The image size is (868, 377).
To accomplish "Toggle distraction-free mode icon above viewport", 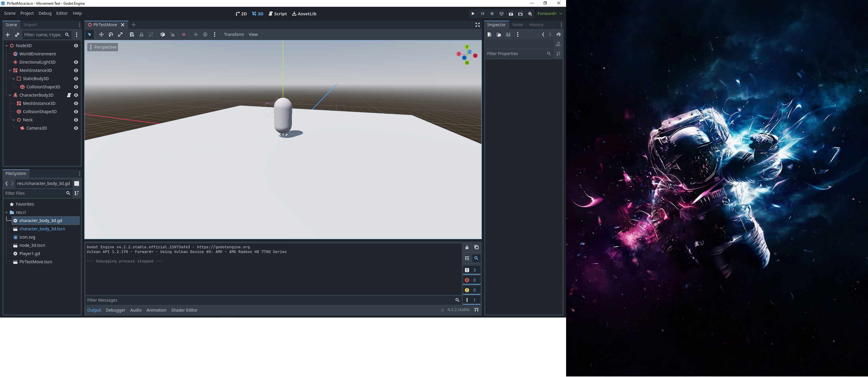I will [477, 25].
